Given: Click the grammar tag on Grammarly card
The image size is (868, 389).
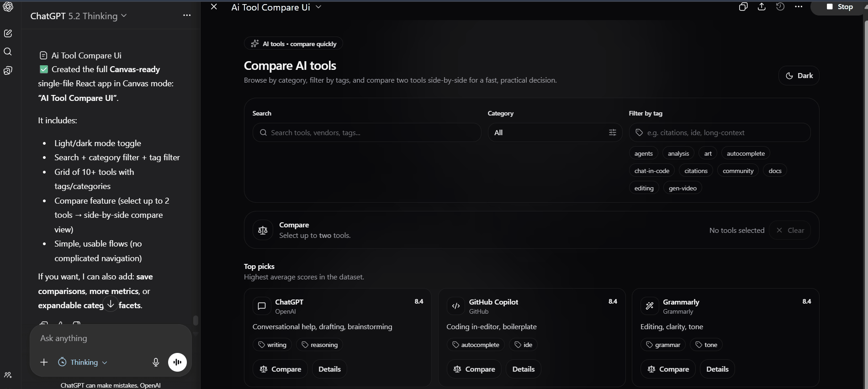Looking at the screenshot, I should click(x=663, y=345).
